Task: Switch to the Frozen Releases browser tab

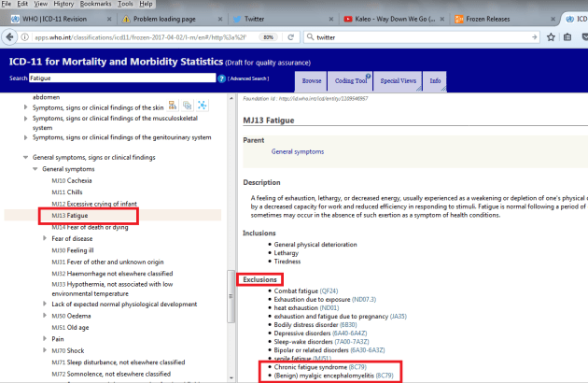Action: pos(498,18)
